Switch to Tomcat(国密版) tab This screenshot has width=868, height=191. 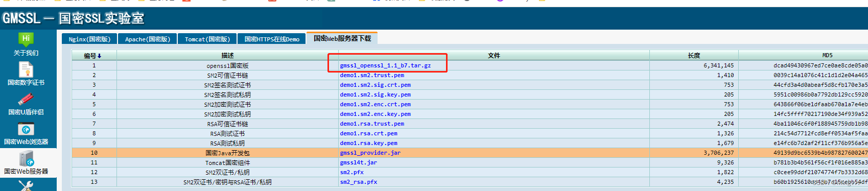207,39
